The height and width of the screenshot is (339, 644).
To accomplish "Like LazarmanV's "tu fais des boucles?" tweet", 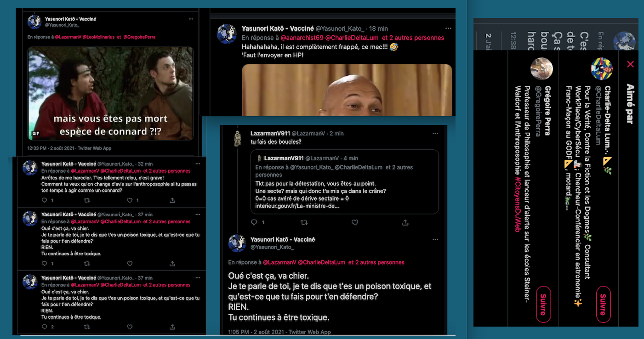I will coord(354,222).
